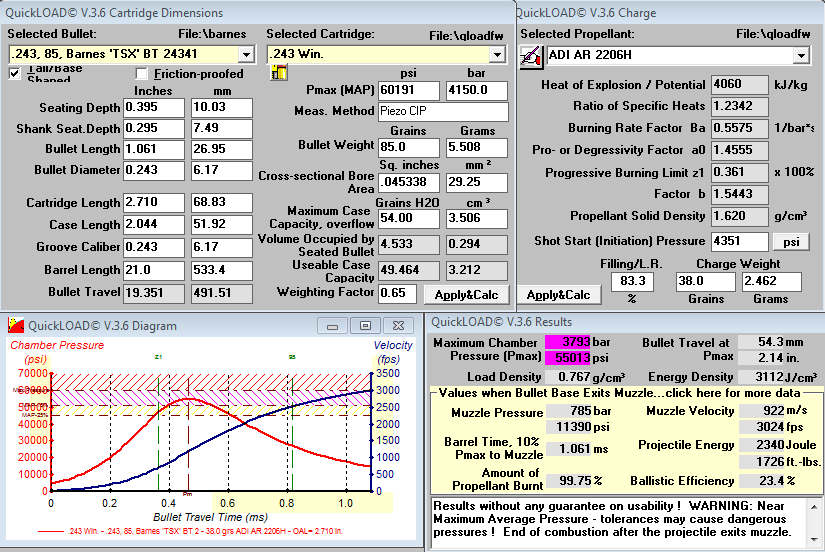
Task: Click Apply&Calc in Cartridge Dimensions window
Action: pos(467,295)
